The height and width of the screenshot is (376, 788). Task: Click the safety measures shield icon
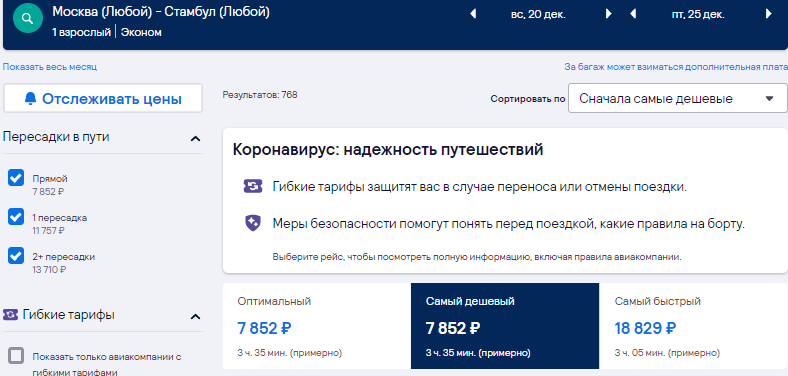pos(253,224)
